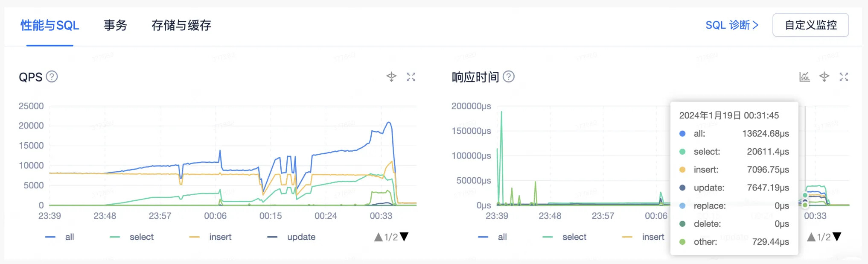The width and height of the screenshot is (868, 264).
Task: Click the help icon beside 响应时间 title
Action: pyautogui.click(x=509, y=77)
